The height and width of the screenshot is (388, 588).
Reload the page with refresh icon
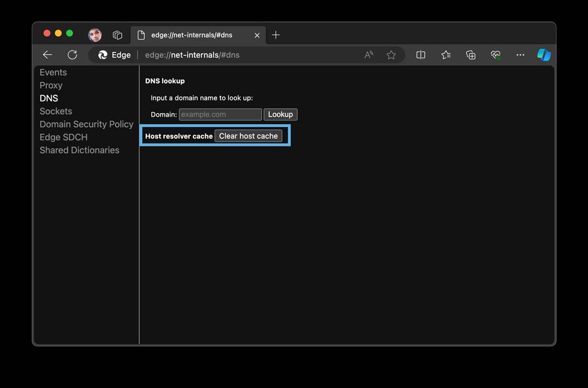point(72,55)
